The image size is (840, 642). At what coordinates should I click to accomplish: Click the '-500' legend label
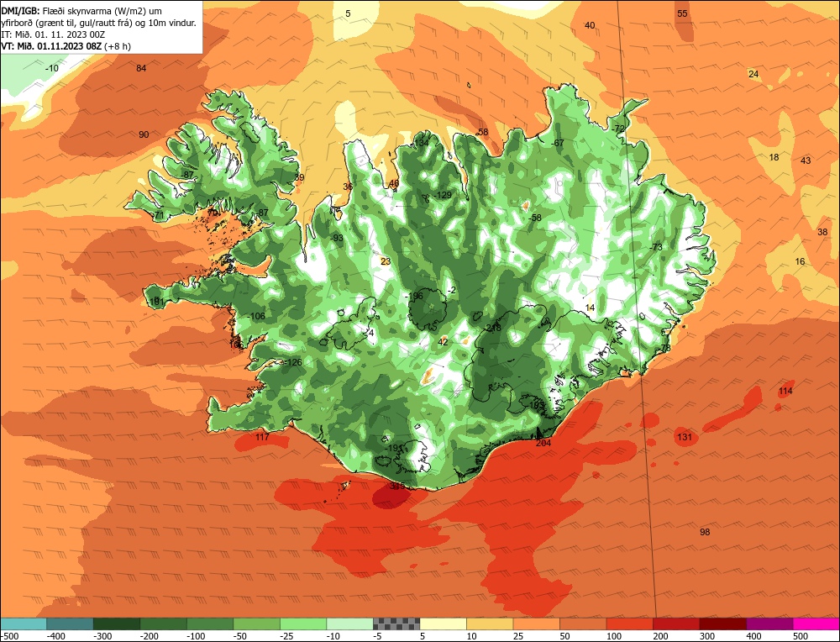coord(9,636)
